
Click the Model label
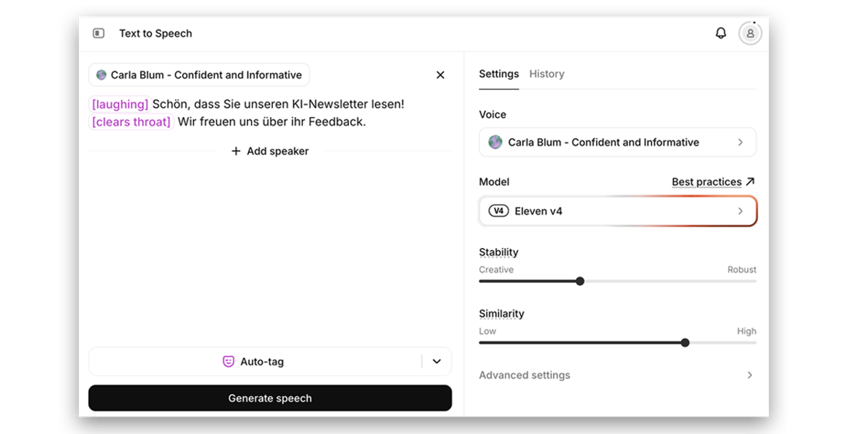pos(494,181)
